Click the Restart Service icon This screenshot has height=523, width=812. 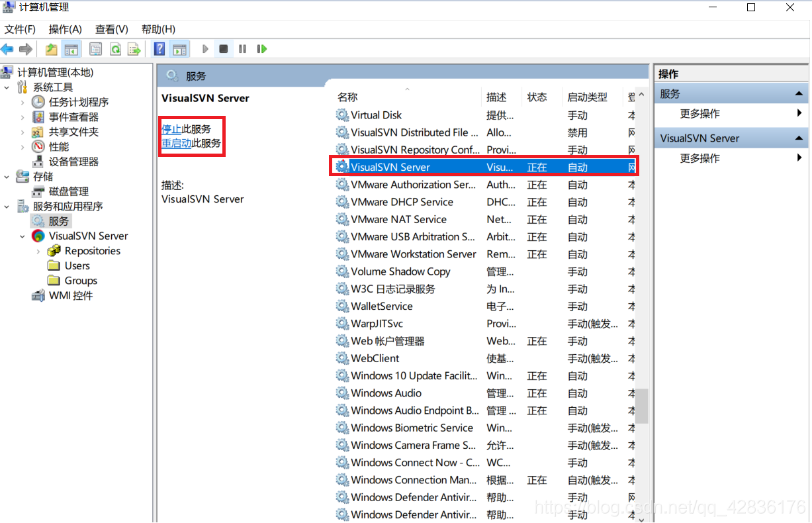pos(262,49)
